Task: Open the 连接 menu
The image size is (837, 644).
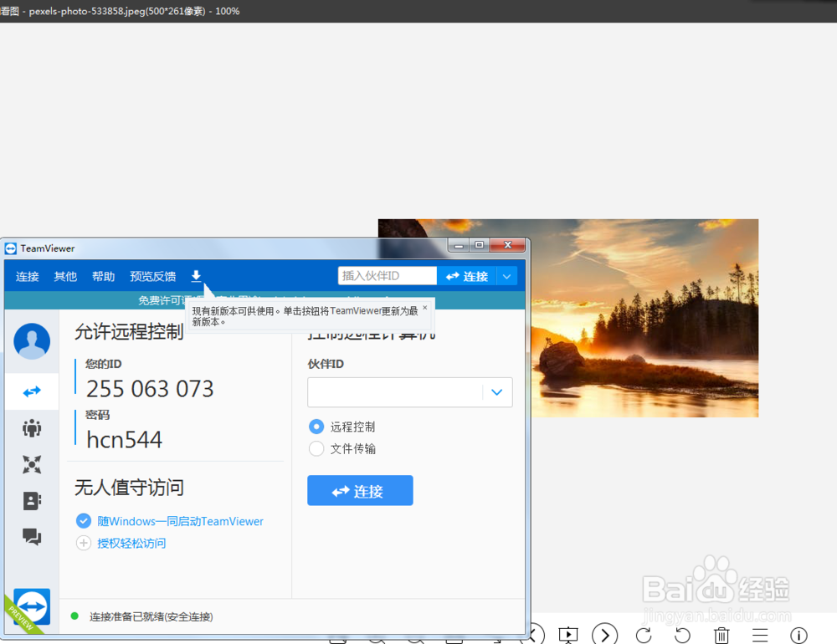Action: click(28, 276)
